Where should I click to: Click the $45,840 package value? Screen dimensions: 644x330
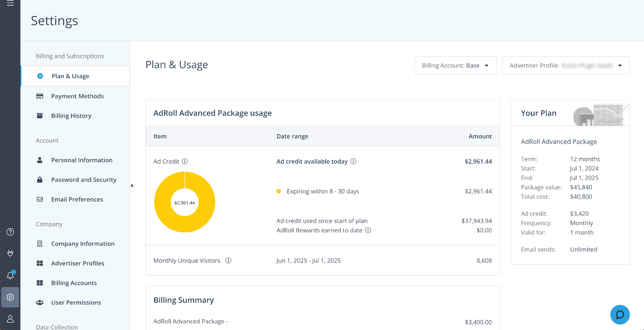pyautogui.click(x=581, y=187)
